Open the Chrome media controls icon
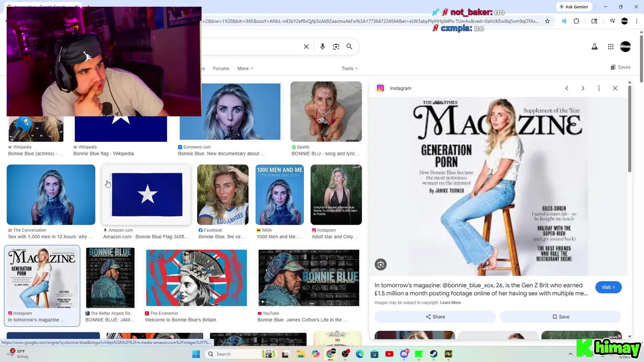The image size is (644, 362). click(612, 21)
